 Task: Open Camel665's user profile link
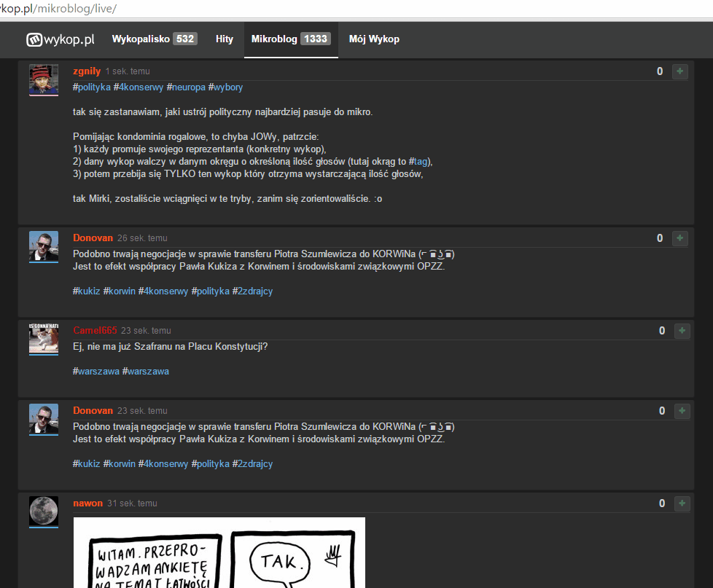(x=95, y=331)
